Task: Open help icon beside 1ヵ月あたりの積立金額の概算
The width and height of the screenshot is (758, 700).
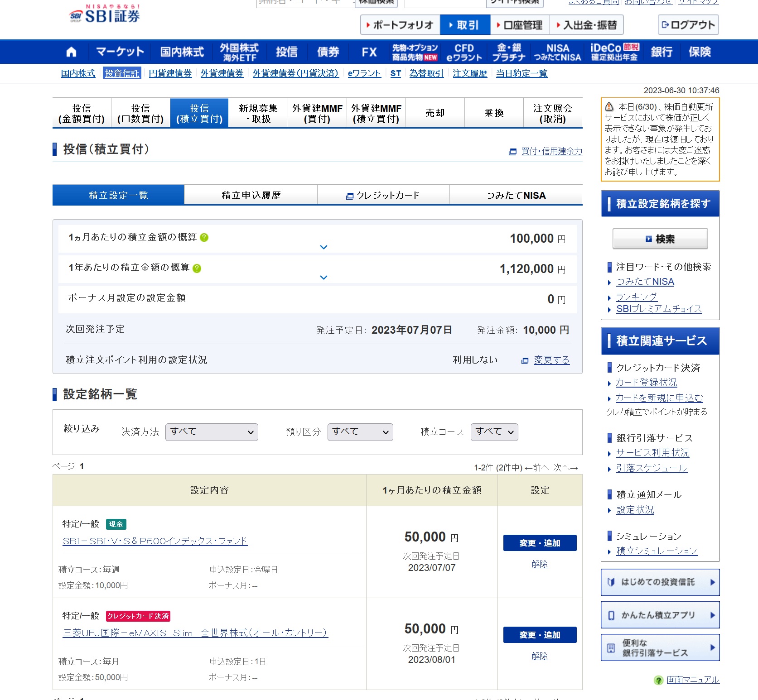Action: (x=204, y=238)
